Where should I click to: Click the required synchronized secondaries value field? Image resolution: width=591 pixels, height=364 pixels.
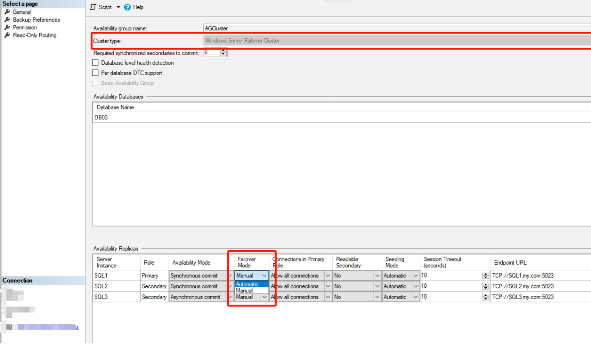[212, 53]
